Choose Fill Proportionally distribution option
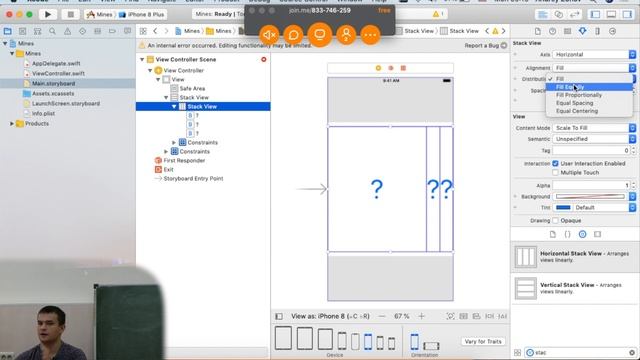 click(589, 95)
